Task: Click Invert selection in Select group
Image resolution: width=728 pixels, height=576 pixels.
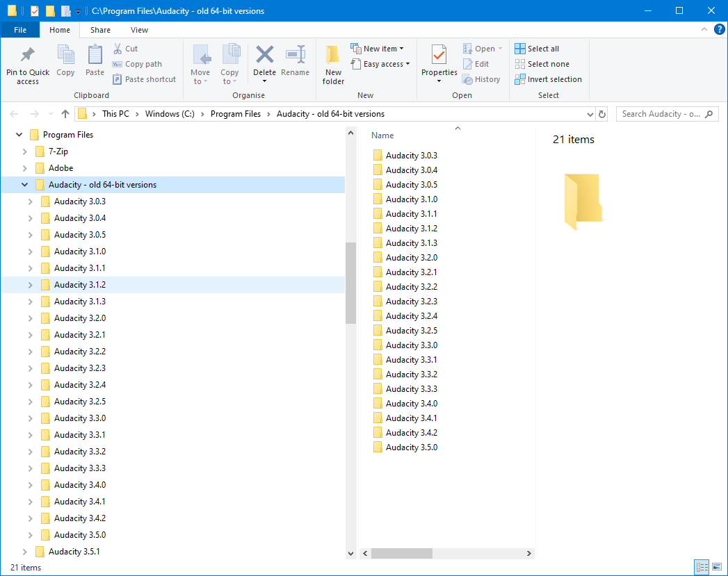Action: 548,79
